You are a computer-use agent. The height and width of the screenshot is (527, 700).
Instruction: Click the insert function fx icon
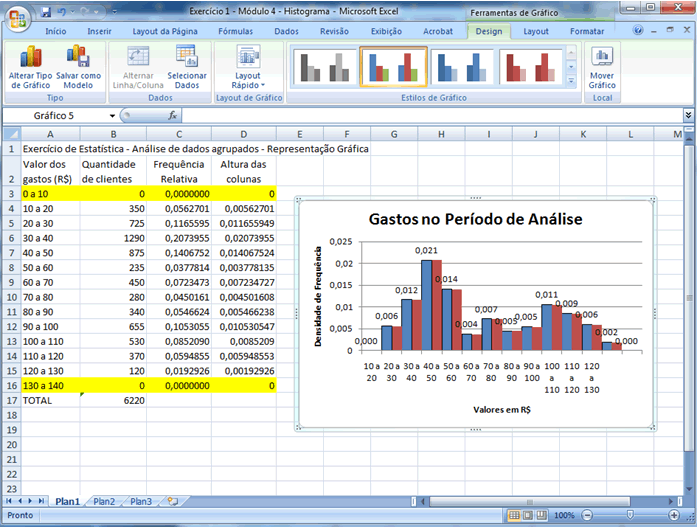pyautogui.click(x=173, y=116)
